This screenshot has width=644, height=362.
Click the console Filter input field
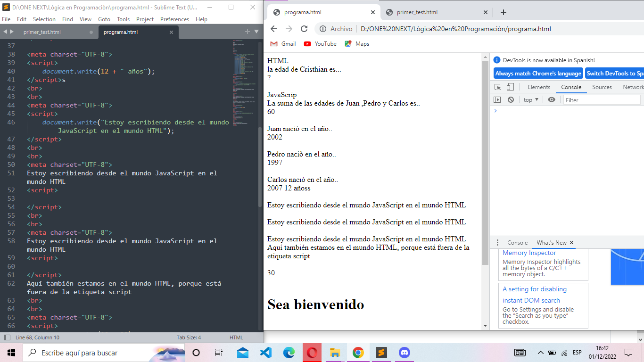point(602,100)
